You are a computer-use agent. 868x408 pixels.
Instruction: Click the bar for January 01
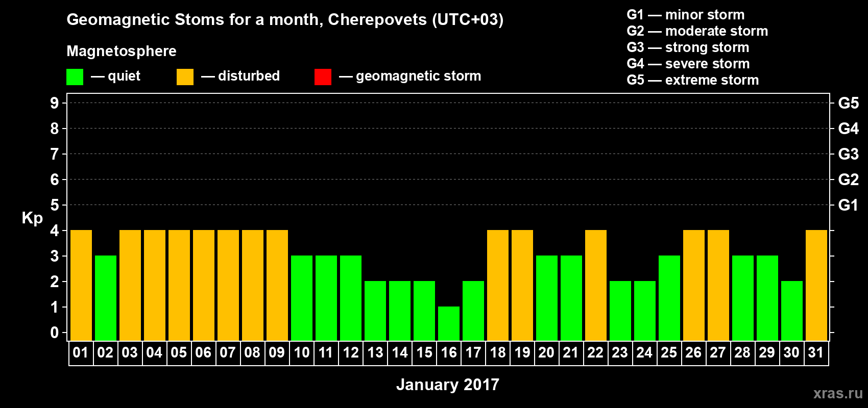point(81,285)
